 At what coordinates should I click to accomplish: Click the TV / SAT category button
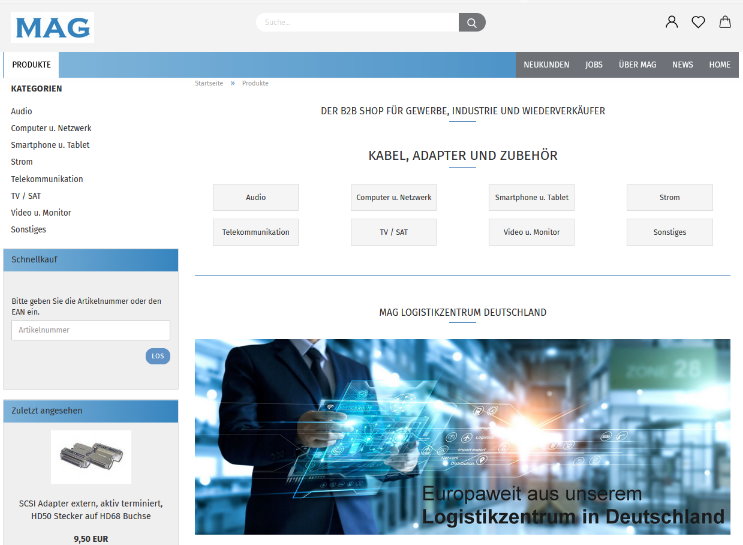click(394, 232)
